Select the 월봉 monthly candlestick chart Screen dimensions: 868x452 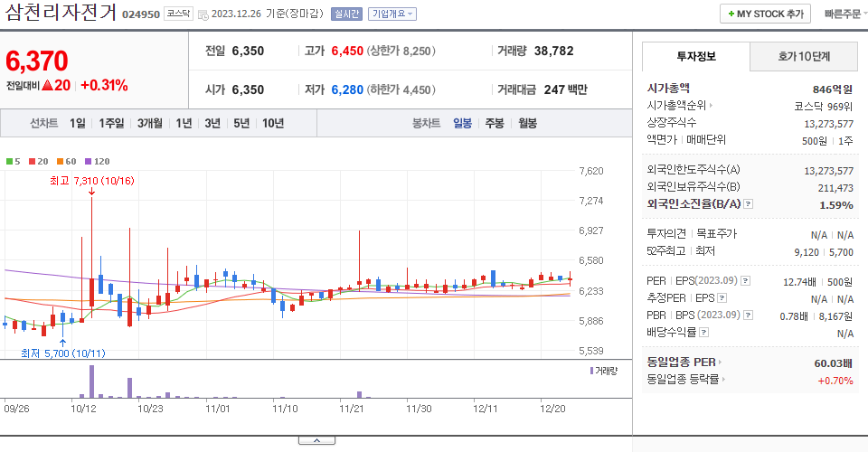(x=527, y=123)
